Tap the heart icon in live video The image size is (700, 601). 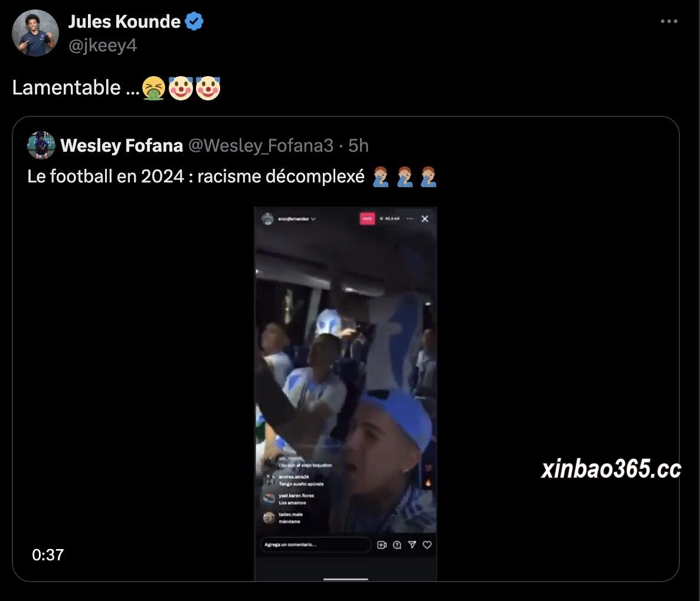[427, 545]
